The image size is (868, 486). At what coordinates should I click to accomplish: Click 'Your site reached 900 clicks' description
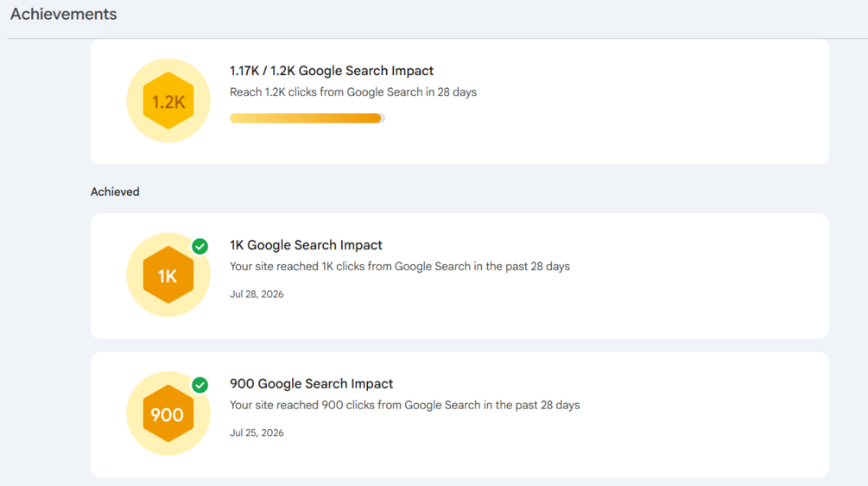pos(405,405)
